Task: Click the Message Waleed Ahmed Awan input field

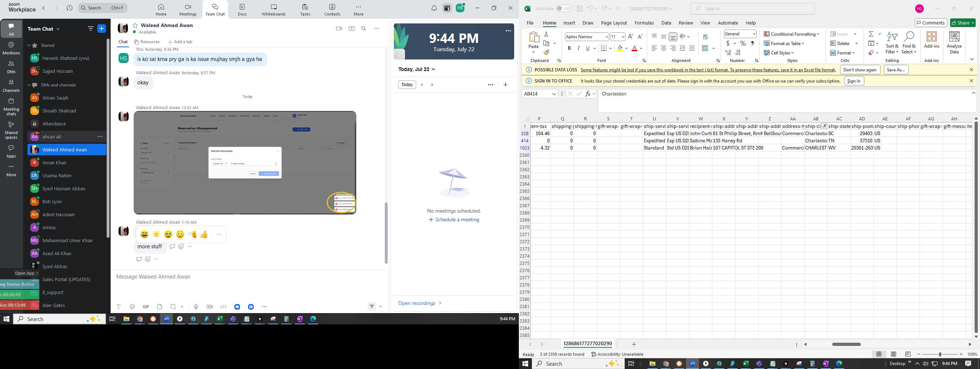Action: 249,276
